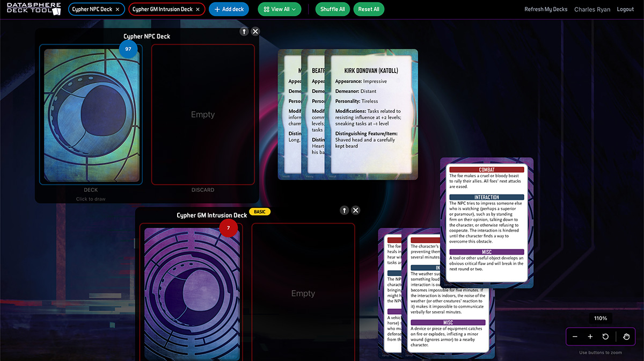Screen dimensions: 644x361
Task: Reset zoom with the circular arrow icon
Action: point(605,337)
